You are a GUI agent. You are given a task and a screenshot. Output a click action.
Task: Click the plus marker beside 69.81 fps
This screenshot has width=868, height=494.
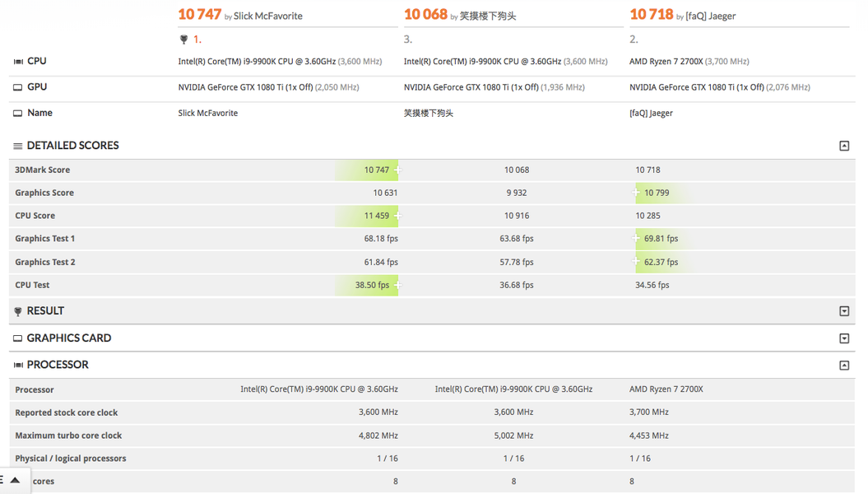(634, 238)
